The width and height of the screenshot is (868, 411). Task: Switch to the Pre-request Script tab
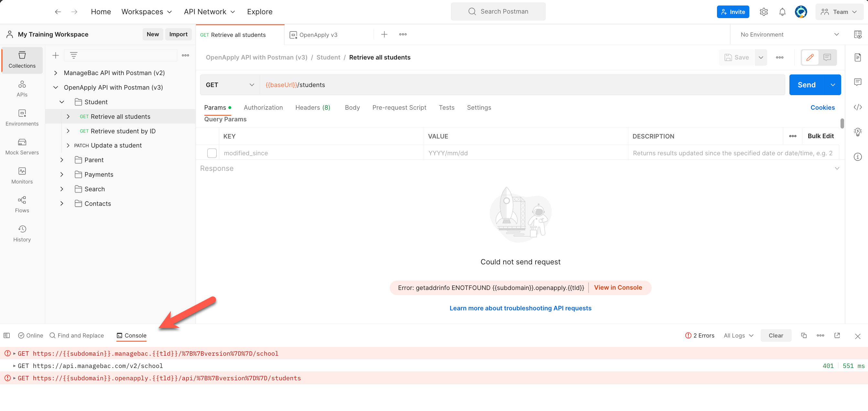(x=399, y=107)
